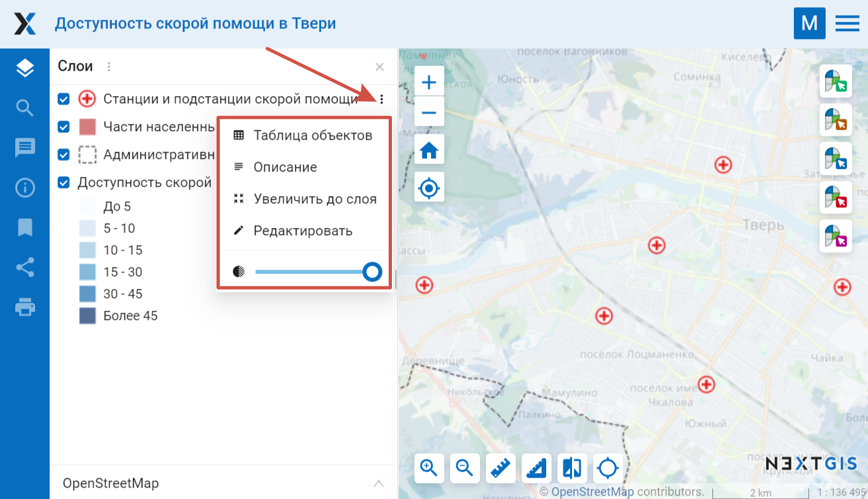Screen dimensions: 868x499
Task: Click the web map title Доступность скорой помощи
Action: (x=195, y=24)
